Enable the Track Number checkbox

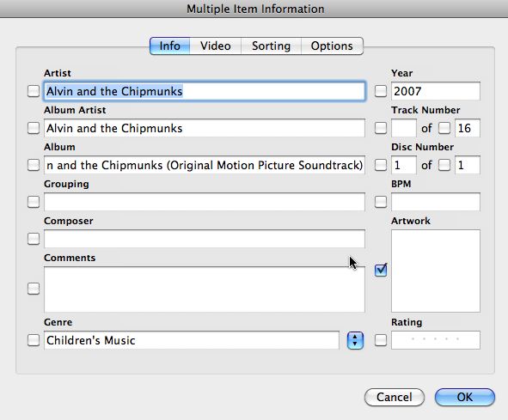click(x=381, y=128)
